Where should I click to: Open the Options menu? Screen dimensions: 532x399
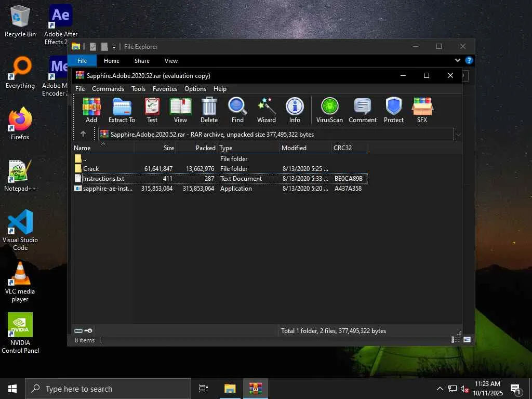195,88
